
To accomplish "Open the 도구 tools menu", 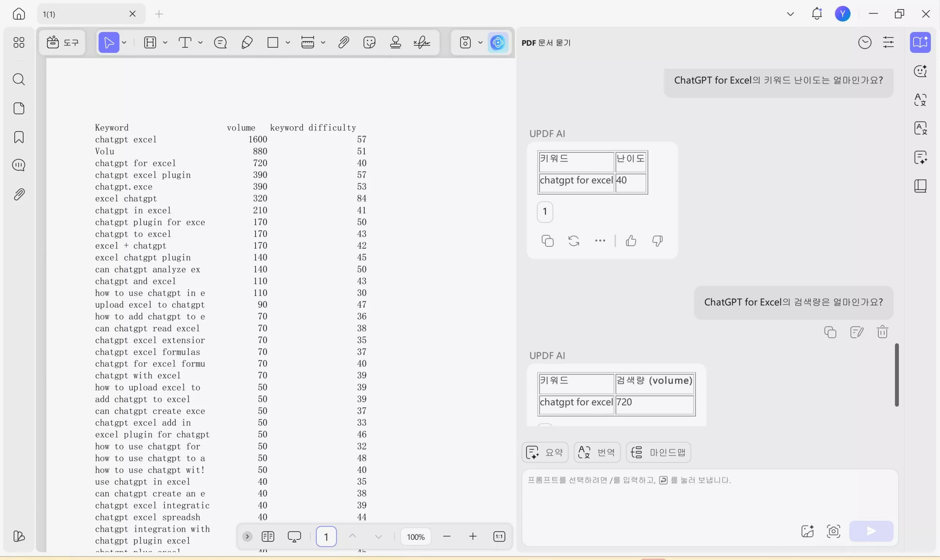I will (x=62, y=42).
